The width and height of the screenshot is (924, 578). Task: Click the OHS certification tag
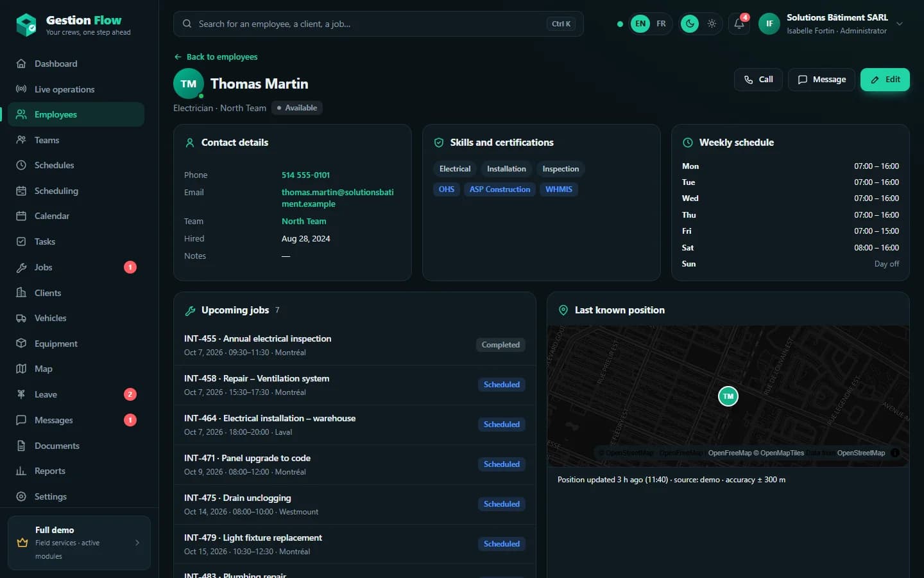(447, 189)
